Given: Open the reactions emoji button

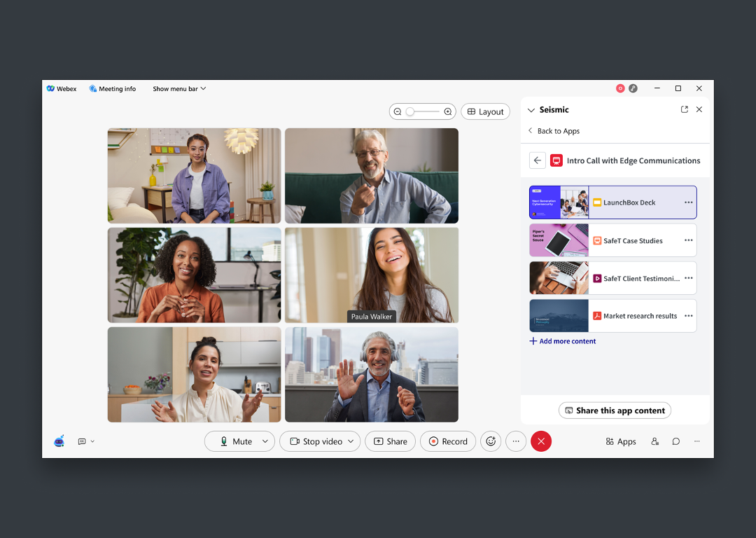Looking at the screenshot, I should 491,441.
